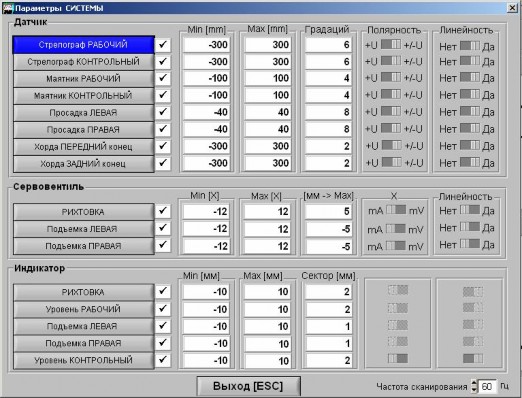Switch linearity slider for Хорда ПЕРЕДНИЙ конец
Viewport: 522px width, 398px height.
pyautogui.click(x=470, y=145)
